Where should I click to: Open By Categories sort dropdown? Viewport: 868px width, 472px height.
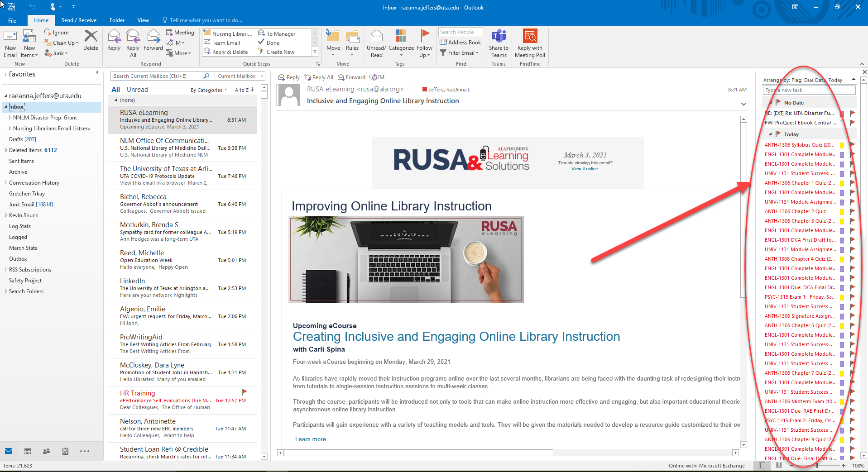click(209, 90)
